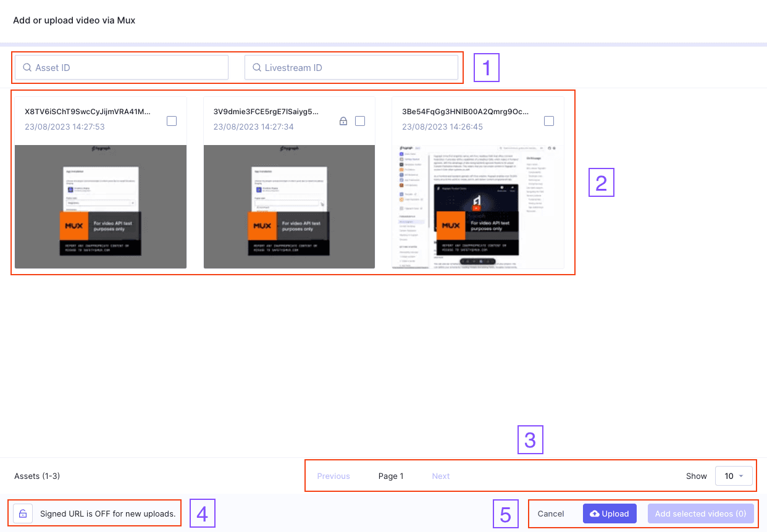Toggle the Signed URL unlock icon button

(23, 513)
